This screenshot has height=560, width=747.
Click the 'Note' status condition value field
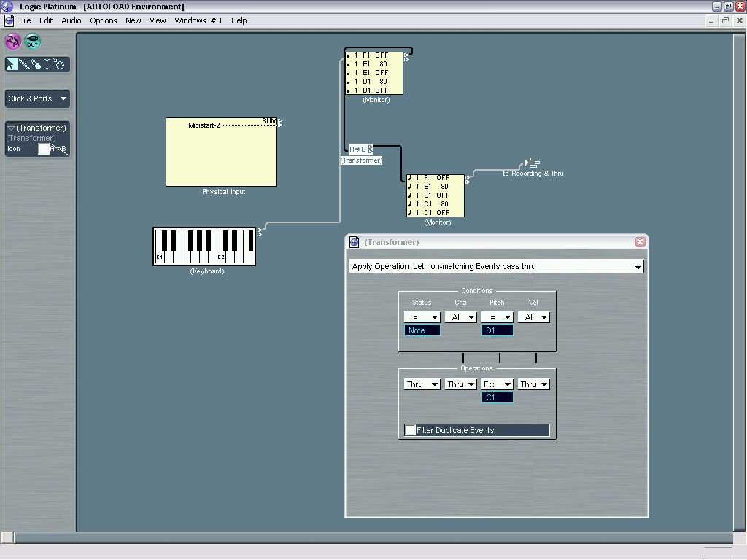(x=422, y=330)
